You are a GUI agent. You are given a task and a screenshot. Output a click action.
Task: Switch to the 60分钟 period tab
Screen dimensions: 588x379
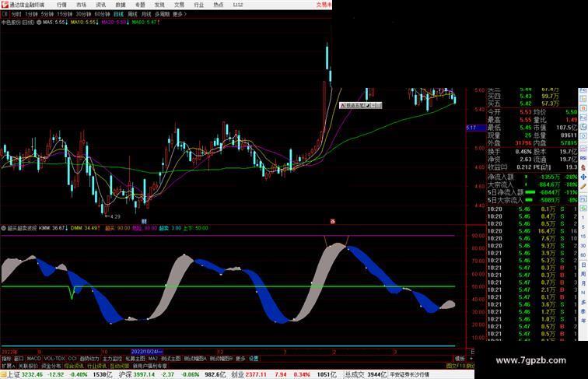tap(102, 14)
